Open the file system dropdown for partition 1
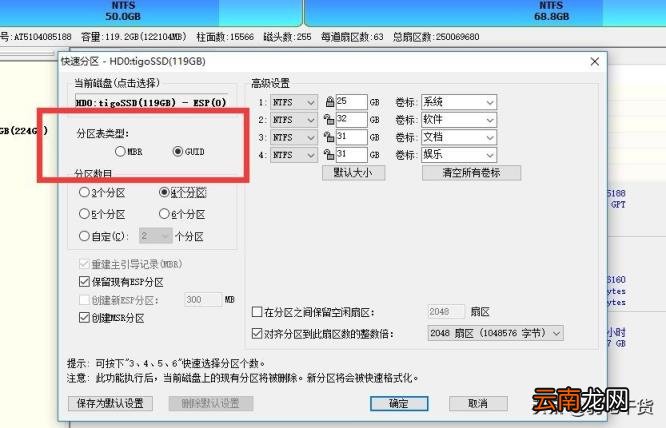 click(x=294, y=102)
